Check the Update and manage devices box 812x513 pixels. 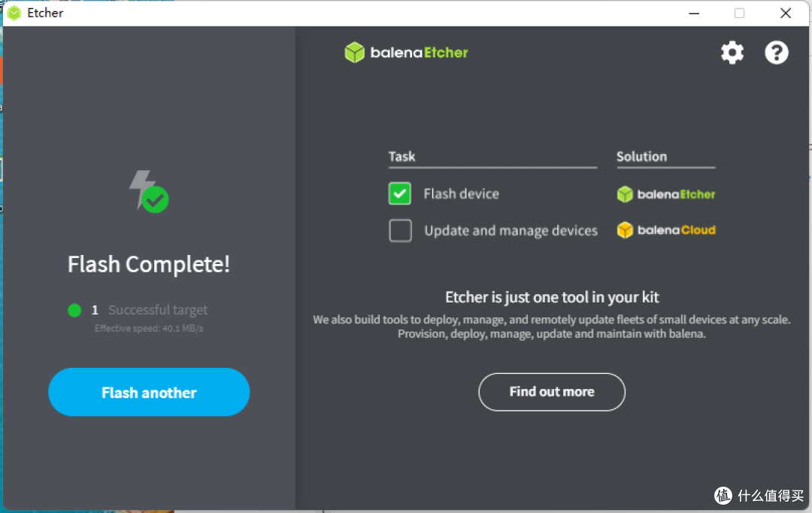coord(400,231)
